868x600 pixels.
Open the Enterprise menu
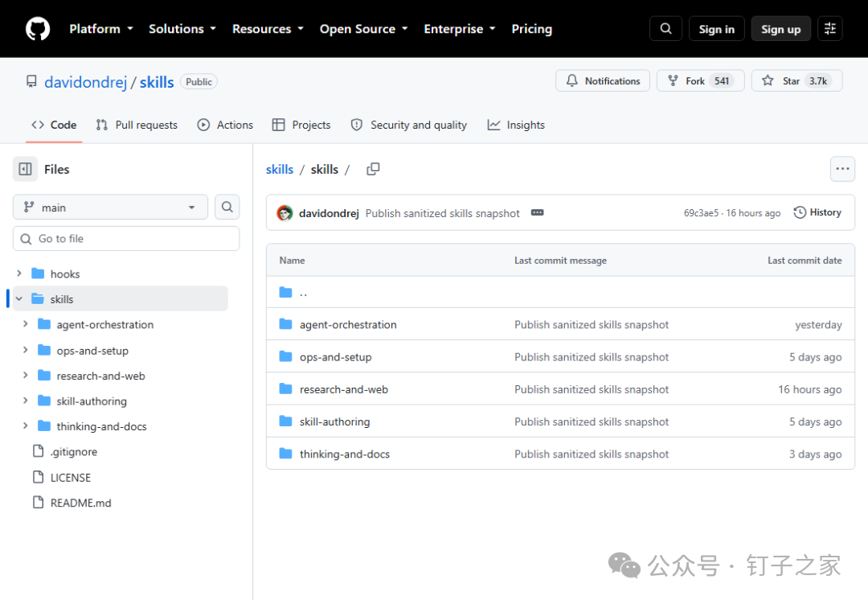460,29
